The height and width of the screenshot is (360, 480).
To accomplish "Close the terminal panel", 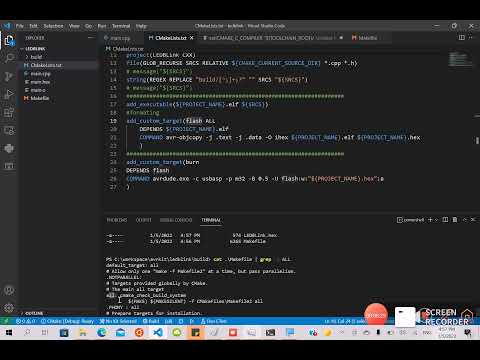I will point(473,220).
